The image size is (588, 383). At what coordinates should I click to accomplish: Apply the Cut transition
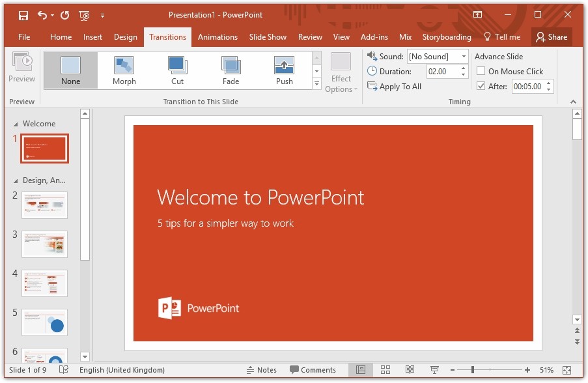pos(177,70)
